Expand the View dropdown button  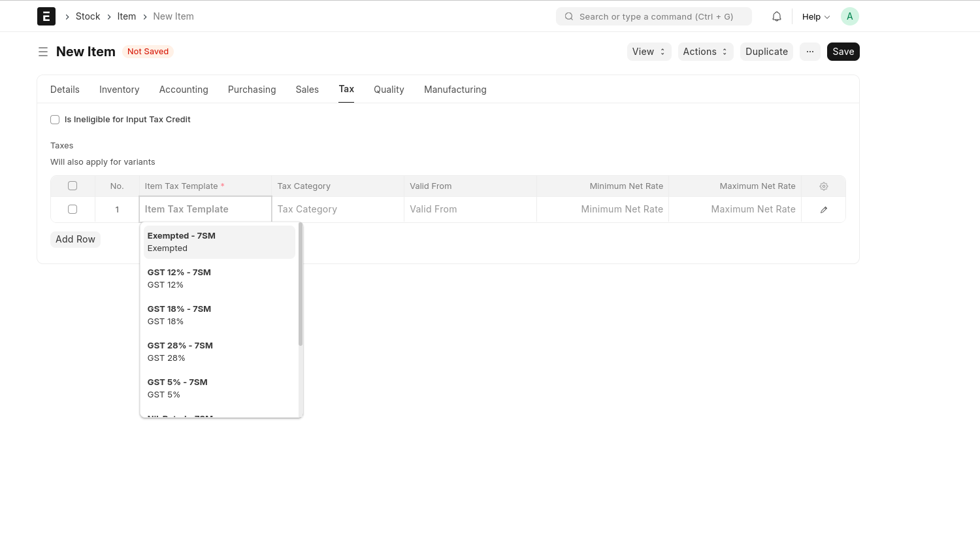(649, 52)
